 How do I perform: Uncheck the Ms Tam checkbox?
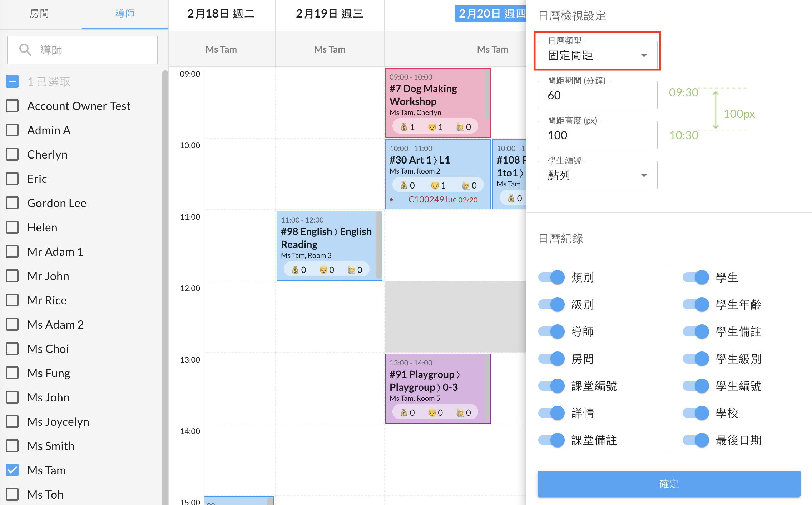[x=12, y=470]
